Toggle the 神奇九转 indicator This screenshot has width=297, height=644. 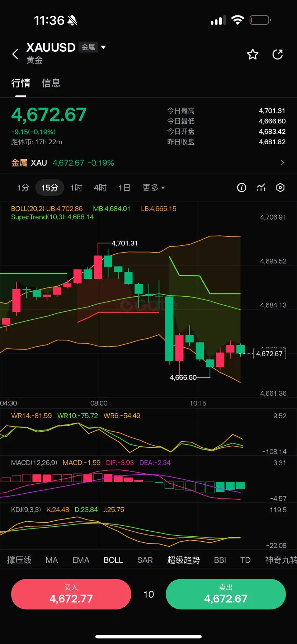point(281,560)
